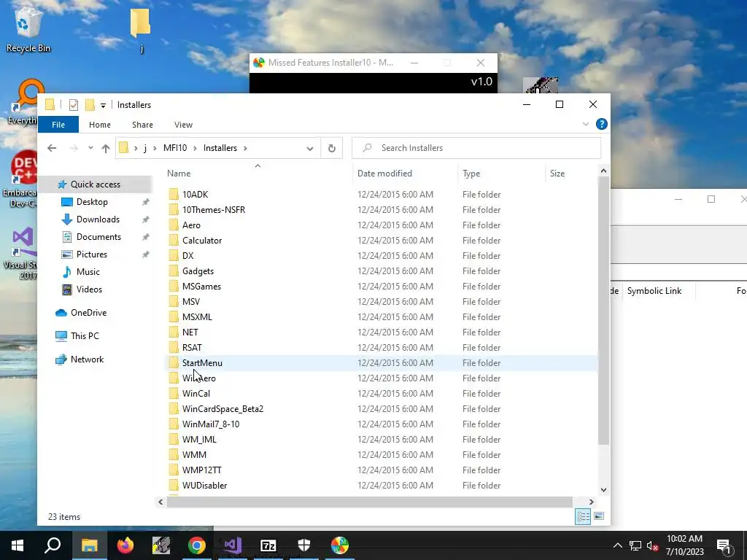Select the MSXML folder icon
This screenshot has height=560, width=747.
[x=174, y=317]
